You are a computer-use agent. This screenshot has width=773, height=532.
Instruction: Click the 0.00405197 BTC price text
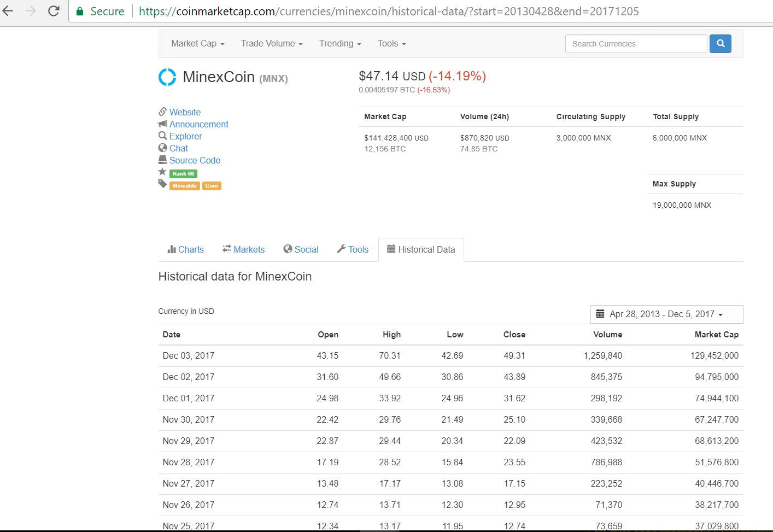[387, 90]
